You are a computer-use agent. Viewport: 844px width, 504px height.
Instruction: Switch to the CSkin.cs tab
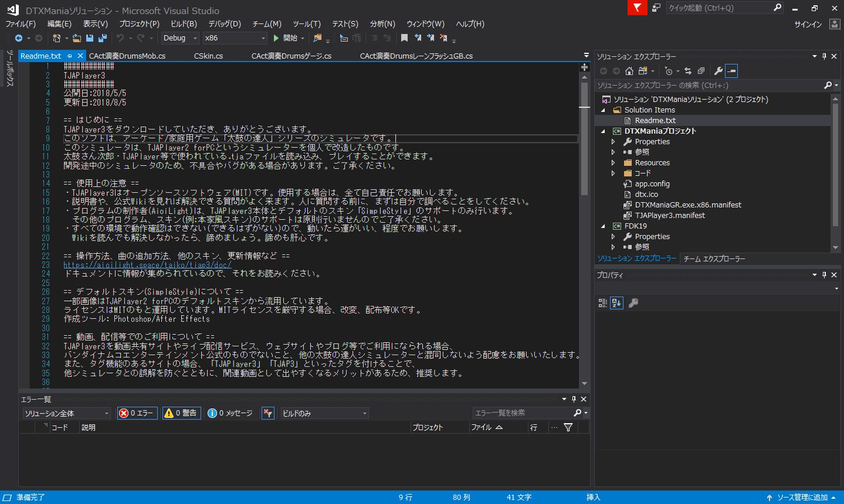(x=209, y=56)
